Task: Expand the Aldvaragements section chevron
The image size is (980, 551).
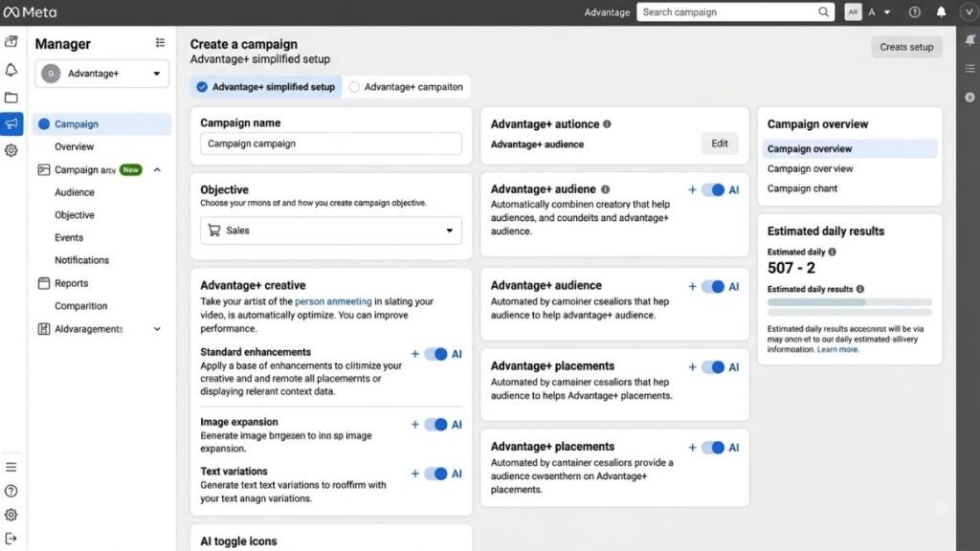Action: click(x=157, y=329)
